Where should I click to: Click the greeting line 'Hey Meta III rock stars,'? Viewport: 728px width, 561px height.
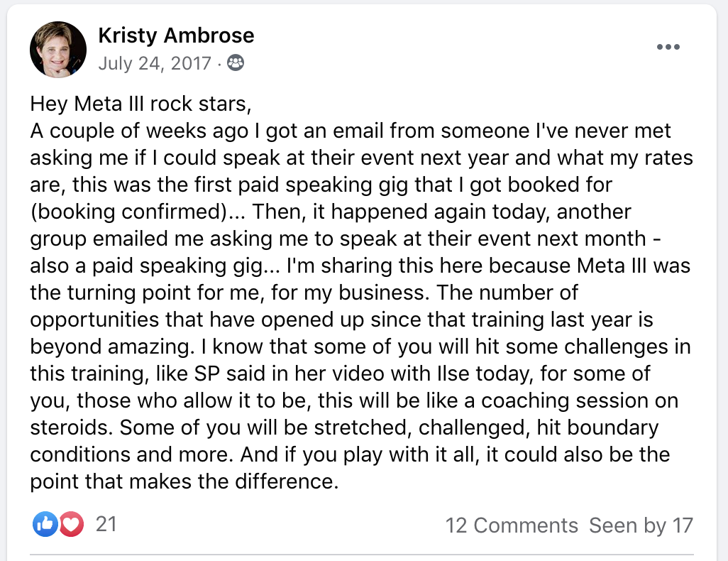tap(140, 104)
